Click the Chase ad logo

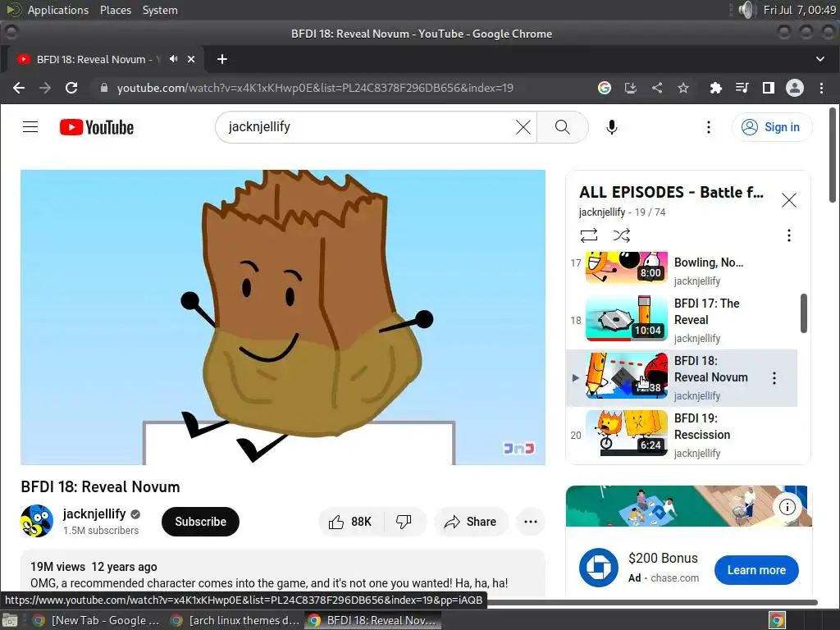pyautogui.click(x=598, y=568)
